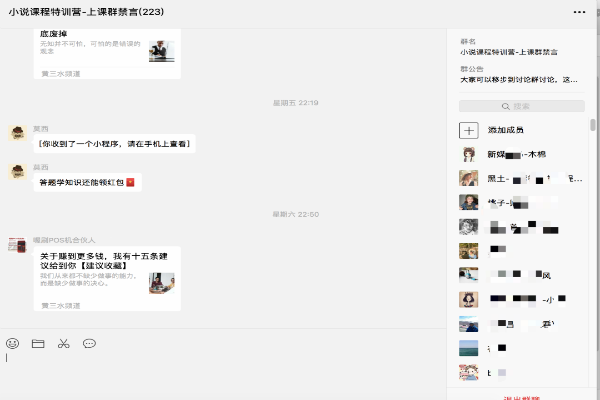Click the search magnifier in member search
This screenshot has width=600, height=400.
click(x=506, y=106)
